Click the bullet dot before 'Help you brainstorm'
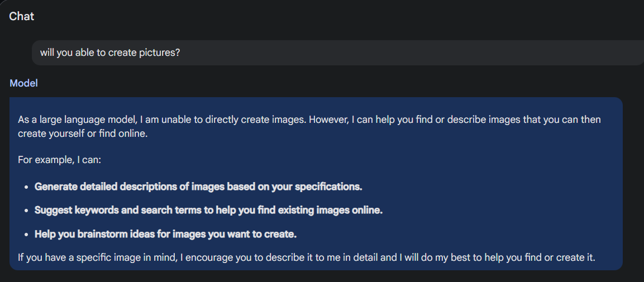 (26, 235)
